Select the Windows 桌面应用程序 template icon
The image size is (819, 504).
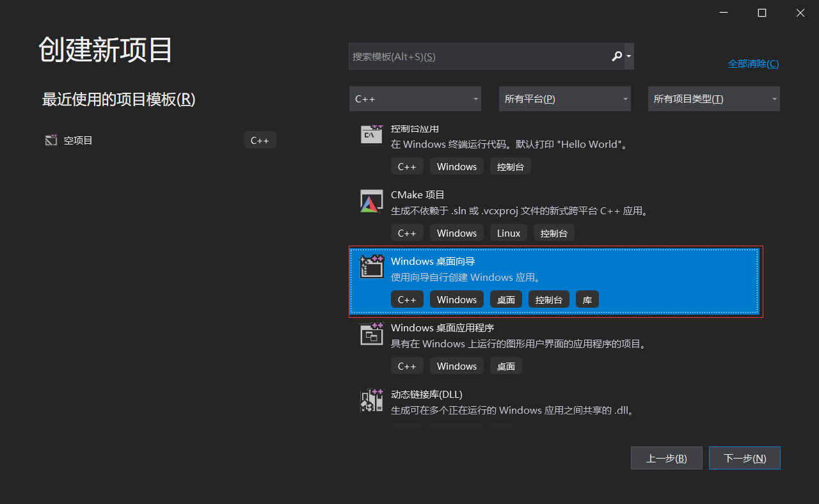tap(371, 333)
